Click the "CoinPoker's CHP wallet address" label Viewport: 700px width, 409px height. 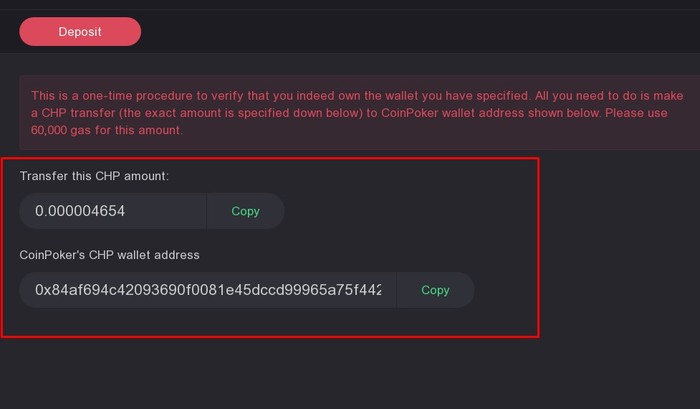point(110,255)
